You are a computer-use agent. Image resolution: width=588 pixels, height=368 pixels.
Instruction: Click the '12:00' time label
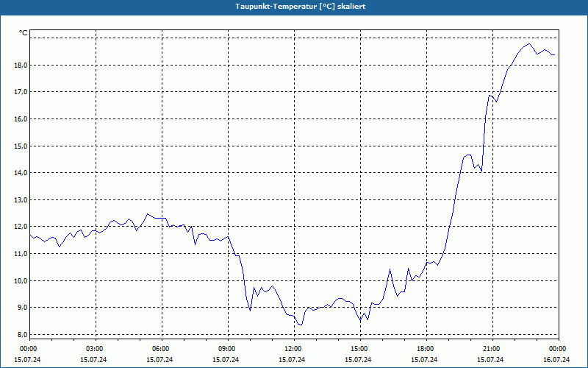point(292,349)
